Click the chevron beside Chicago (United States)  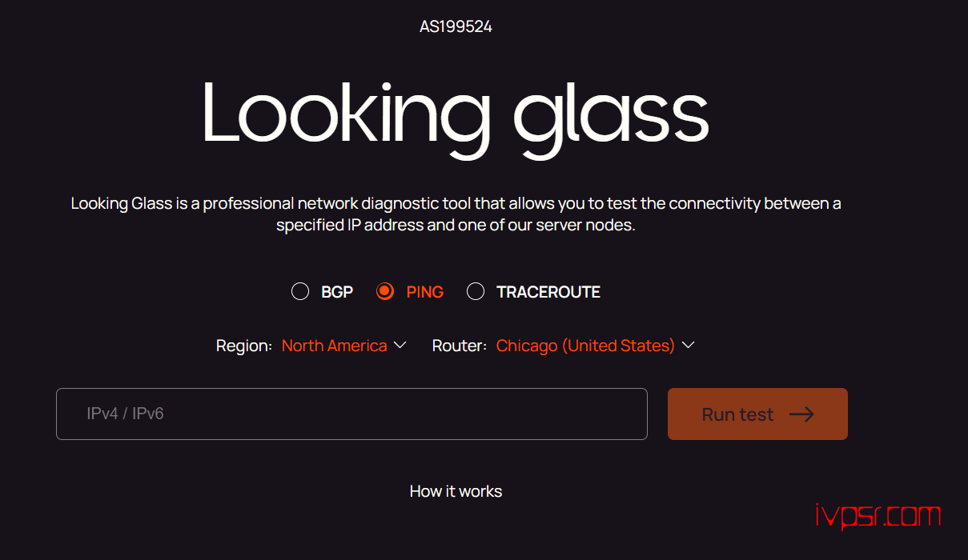688,345
